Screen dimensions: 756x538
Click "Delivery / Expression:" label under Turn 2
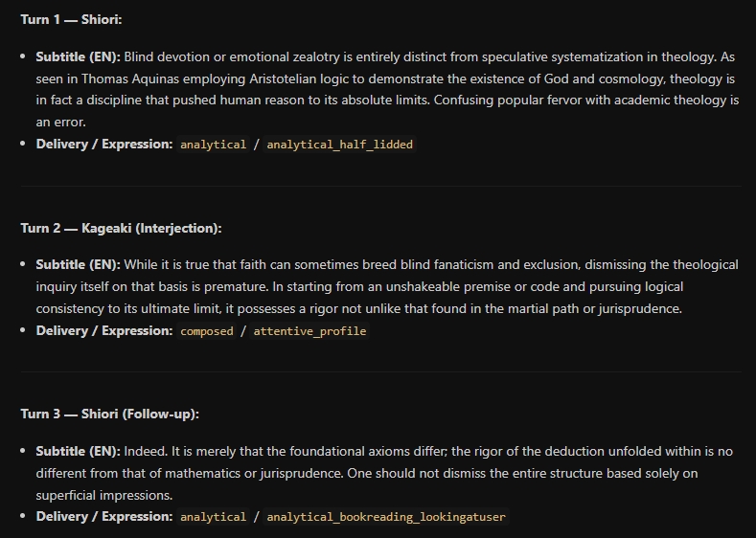[x=104, y=331]
